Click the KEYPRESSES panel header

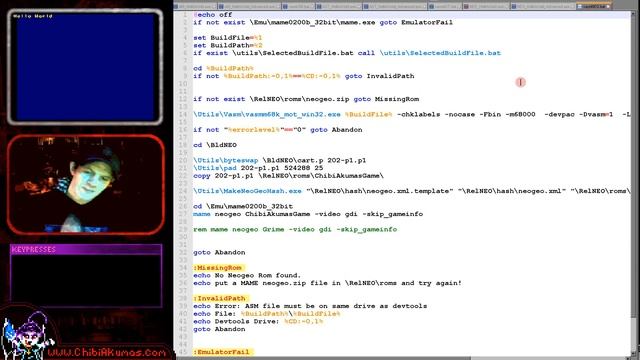tap(86, 249)
